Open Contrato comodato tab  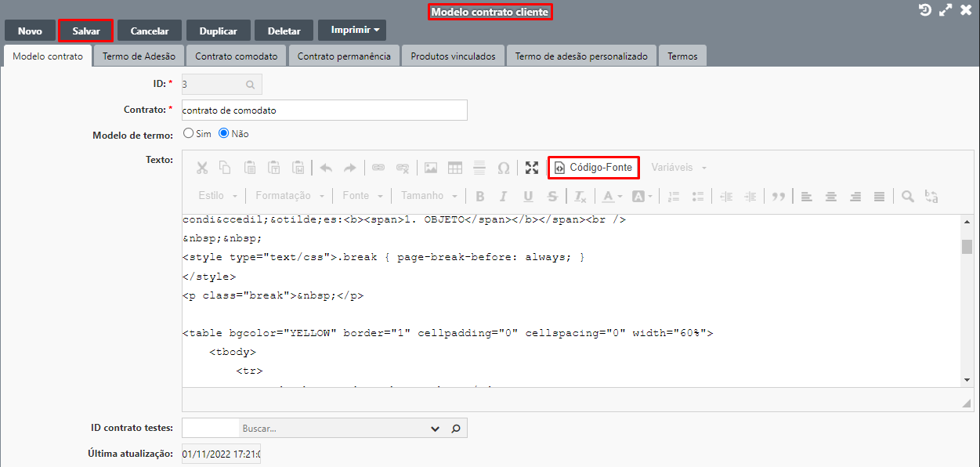(237, 56)
